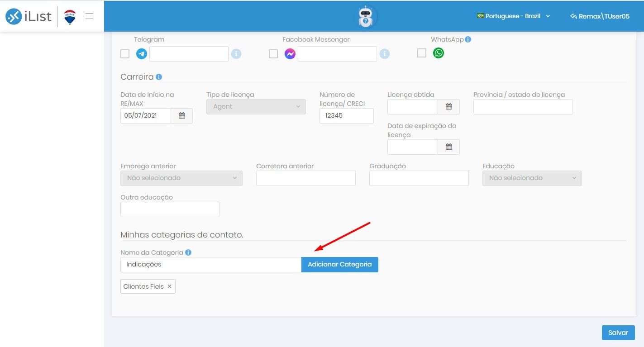The width and height of the screenshot is (644, 347).
Task: Open the Tipo de licença dropdown
Action: point(256,107)
